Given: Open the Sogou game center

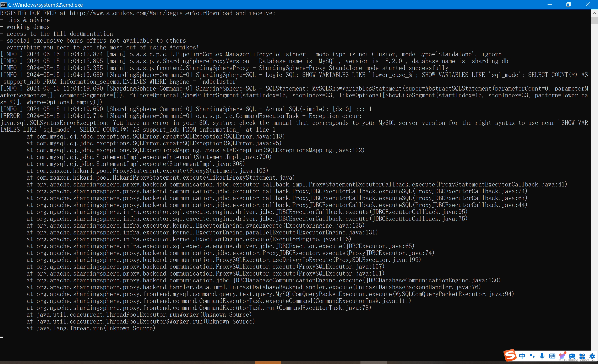Looking at the screenshot, I should [572, 356].
